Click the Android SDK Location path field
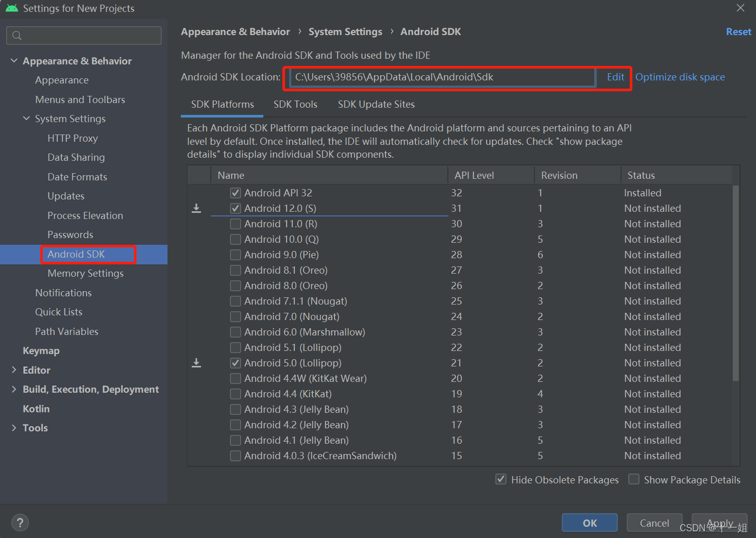Image resolution: width=756 pixels, height=538 pixels. (x=443, y=77)
